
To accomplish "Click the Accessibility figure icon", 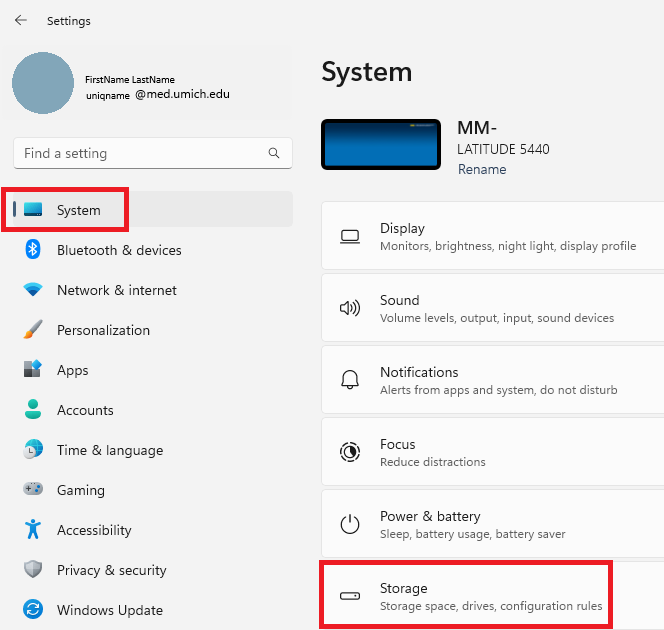I will pyautogui.click(x=33, y=530).
